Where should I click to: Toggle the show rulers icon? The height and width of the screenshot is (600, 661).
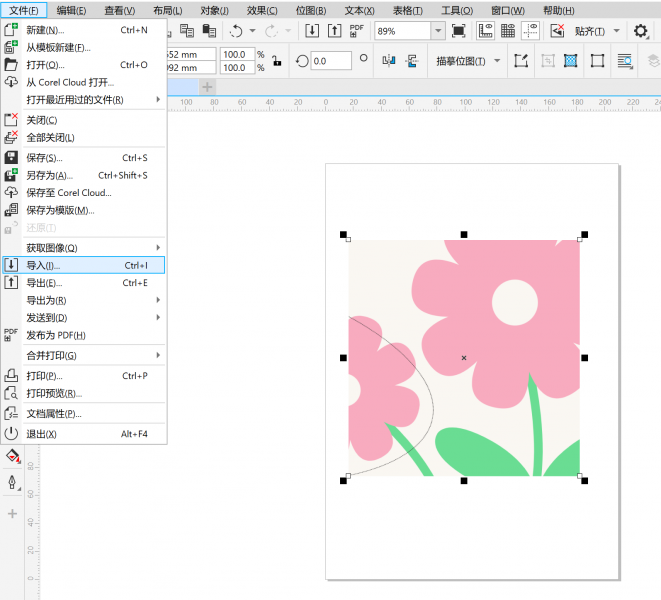(x=484, y=31)
